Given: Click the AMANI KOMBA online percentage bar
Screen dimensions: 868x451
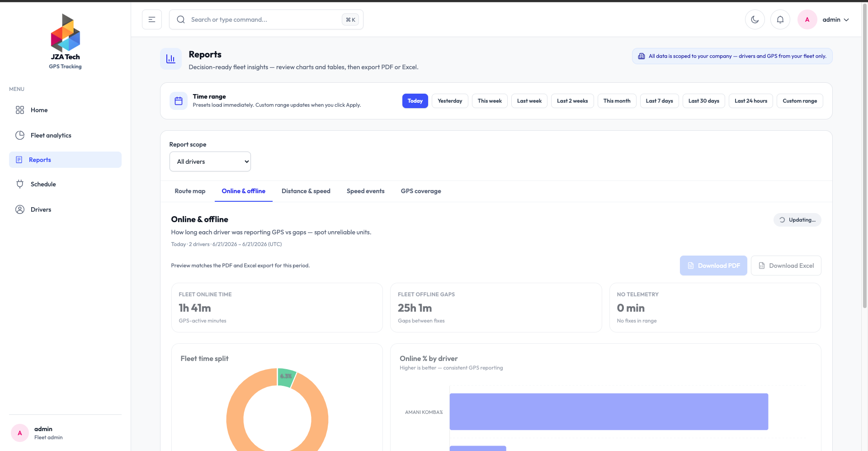Looking at the screenshot, I should 609,412.
